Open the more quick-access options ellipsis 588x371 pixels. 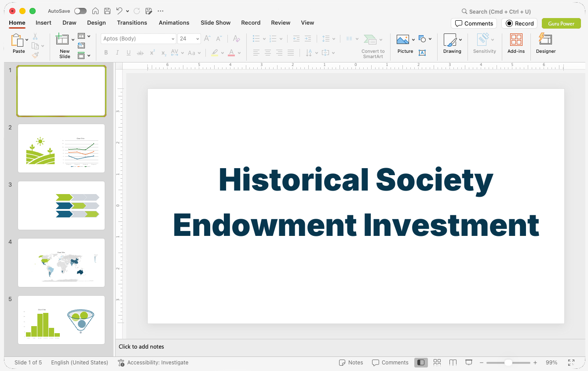[x=161, y=11]
